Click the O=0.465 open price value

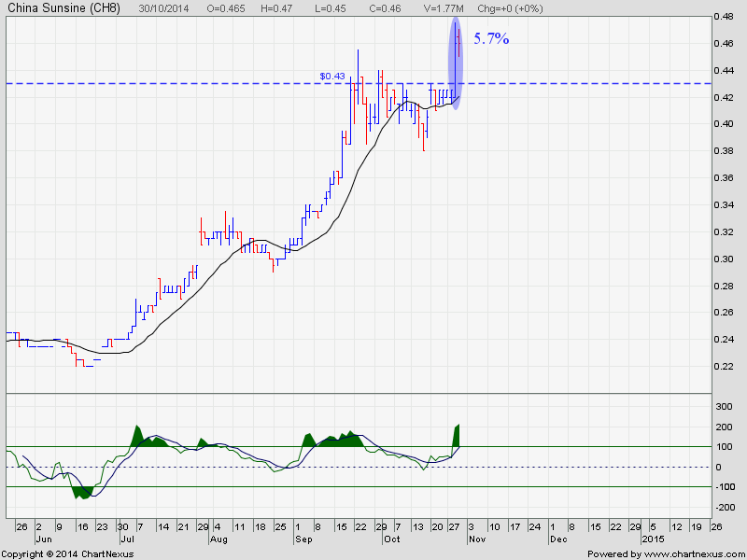coord(226,8)
